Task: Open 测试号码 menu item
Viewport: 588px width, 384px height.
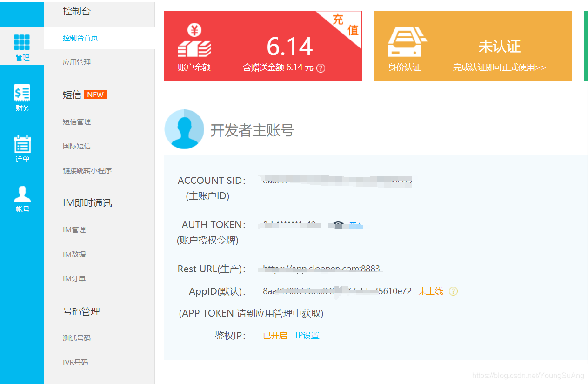Action: pos(77,338)
